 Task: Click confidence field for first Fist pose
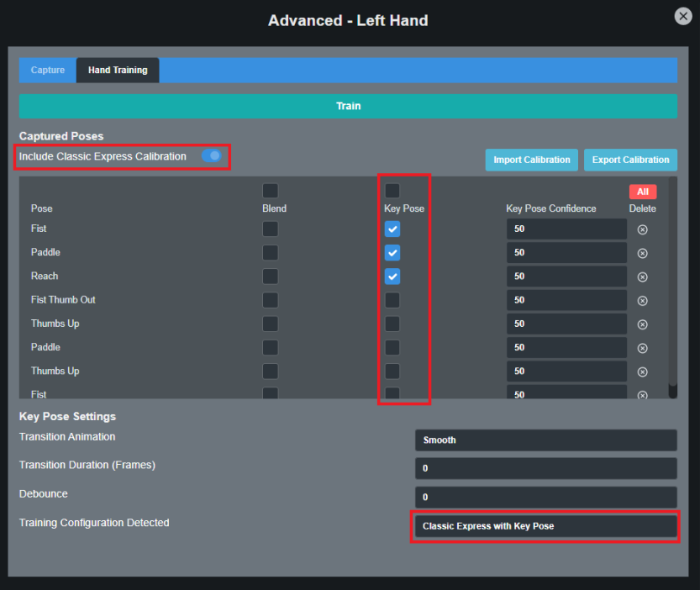click(x=566, y=229)
